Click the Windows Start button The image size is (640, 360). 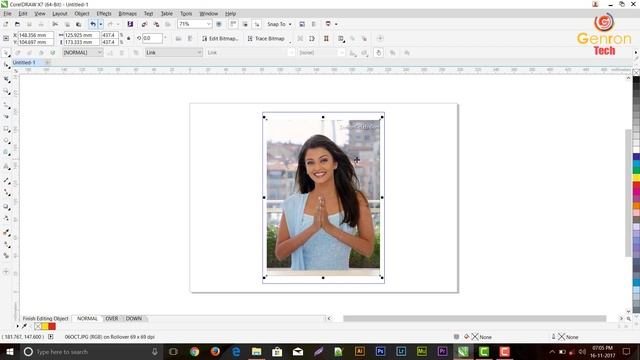pos(9,351)
